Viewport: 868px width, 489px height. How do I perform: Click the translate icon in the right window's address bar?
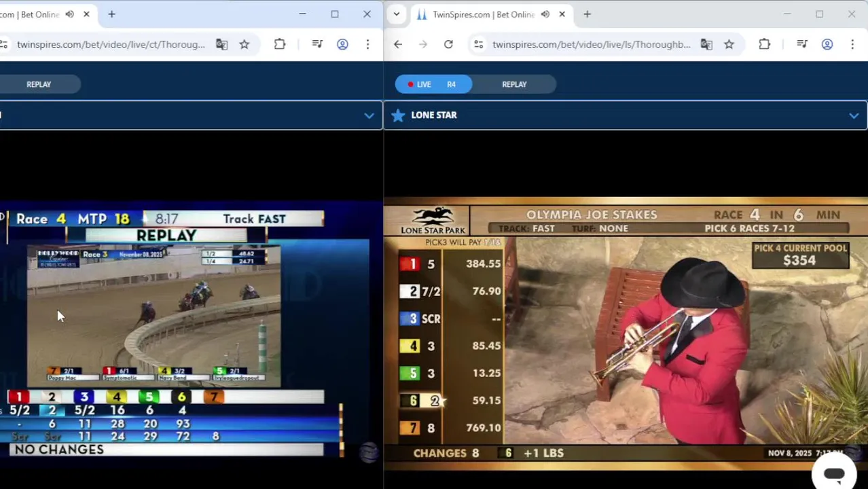(x=706, y=44)
